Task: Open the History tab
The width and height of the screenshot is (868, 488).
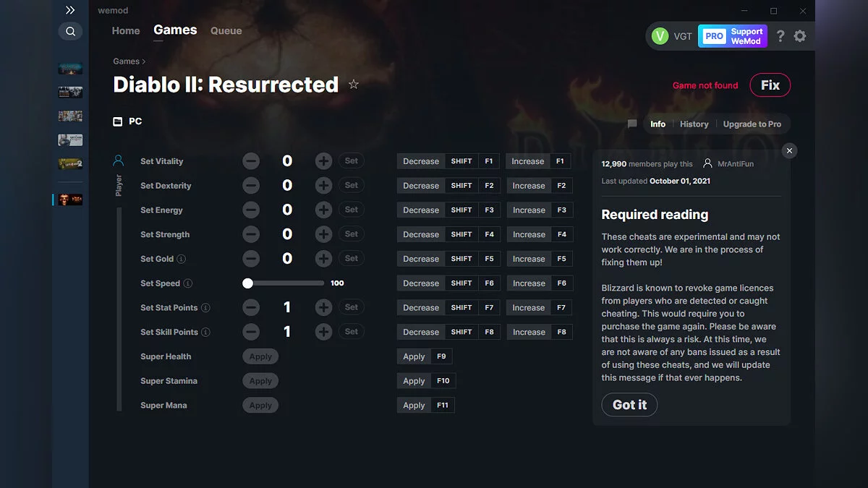Action: point(694,124)
